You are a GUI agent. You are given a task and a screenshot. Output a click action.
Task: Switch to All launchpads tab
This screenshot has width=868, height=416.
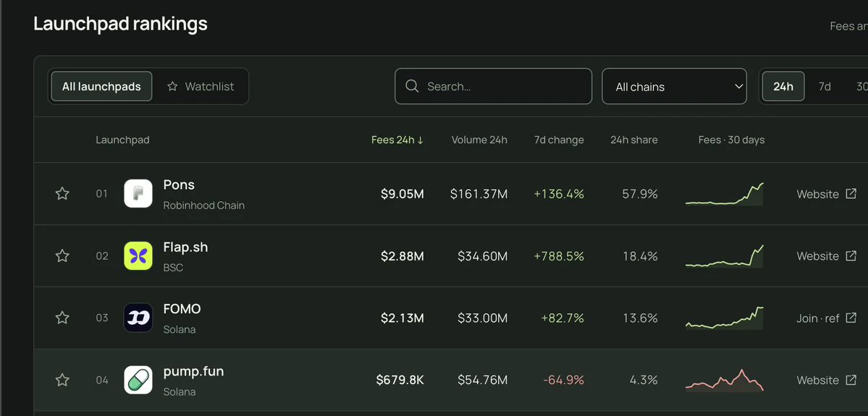click(101, 86)
